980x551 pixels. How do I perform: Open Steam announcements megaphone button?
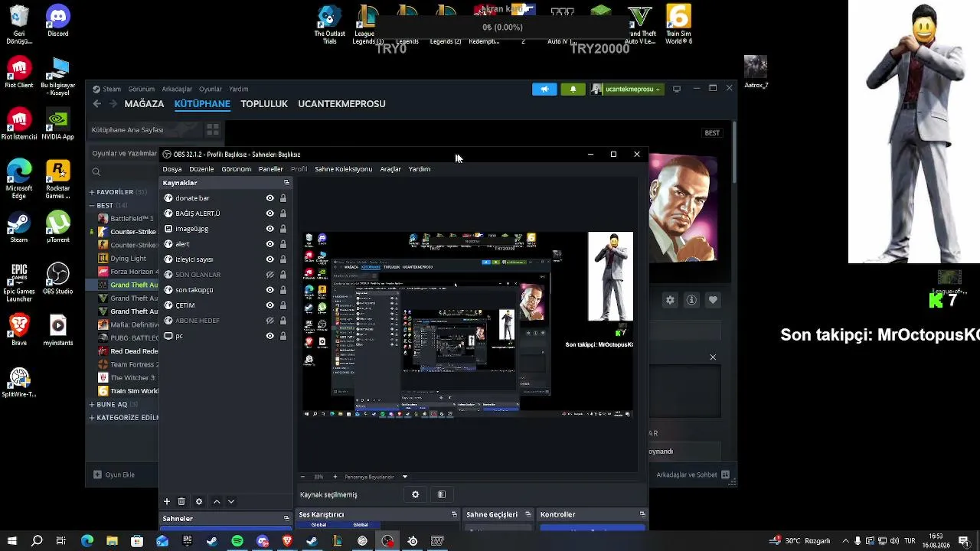click(x=544, y=90)
